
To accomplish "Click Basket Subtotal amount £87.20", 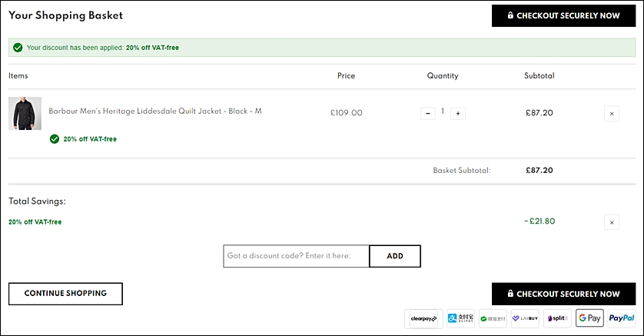I will 539,170.
